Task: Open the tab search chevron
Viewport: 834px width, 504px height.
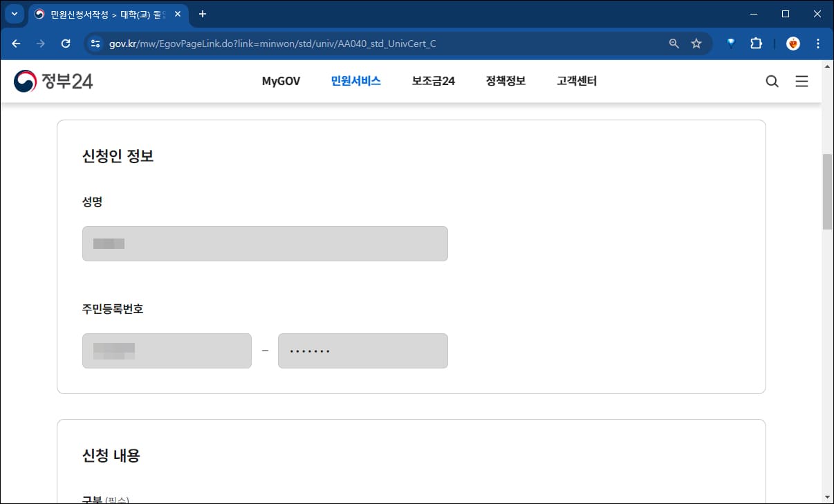Action: [14, 14]
